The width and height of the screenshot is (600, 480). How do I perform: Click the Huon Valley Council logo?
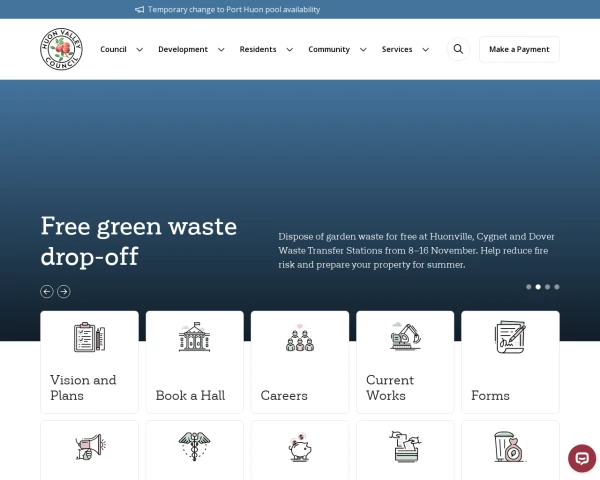61,49
